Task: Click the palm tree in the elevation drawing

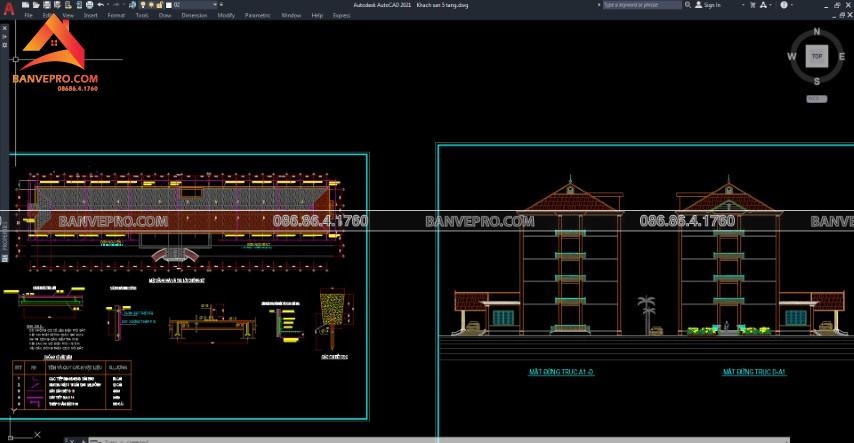Action: (x=646, y=314)
